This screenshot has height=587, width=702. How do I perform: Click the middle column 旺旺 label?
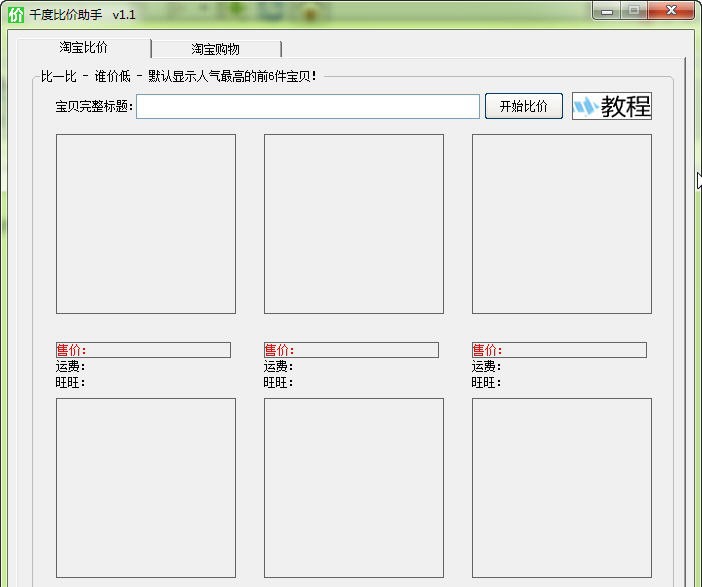pyautogui.click(x=278, y=382)
